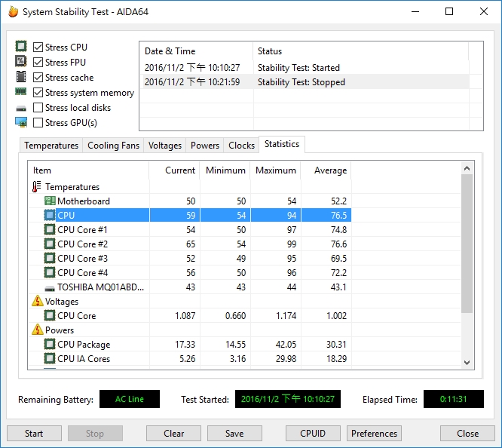Enable Stress local disks checkbox
Image resolution: width=502 pixels, height=448 pixels.
(38, 107)
